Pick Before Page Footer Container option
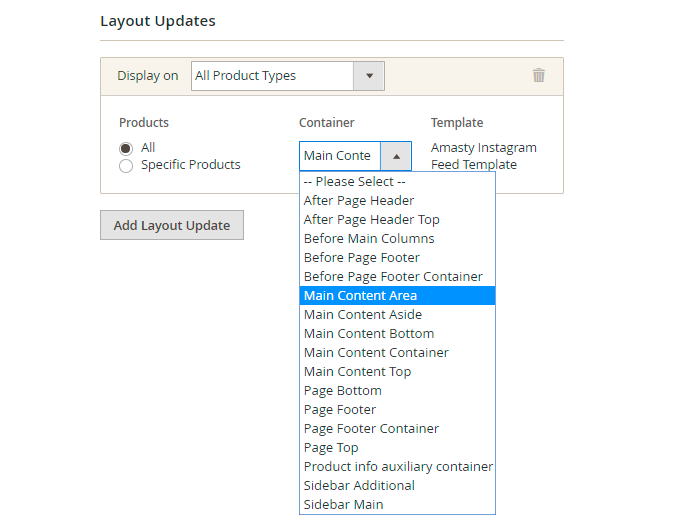The width and height of the screenshot is (683, 528). [x=393, y=276]
